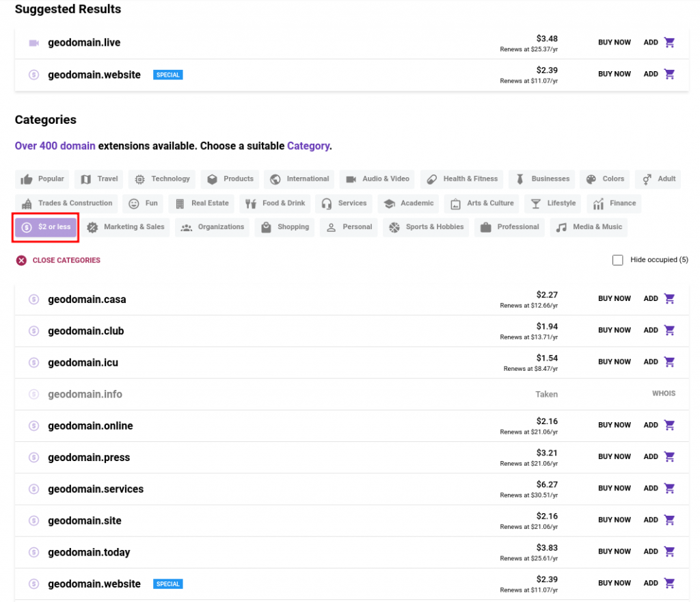Viewport: 700px width, 602px height.
Task: Open the Food & Drink category
Action: pos(275,203)
